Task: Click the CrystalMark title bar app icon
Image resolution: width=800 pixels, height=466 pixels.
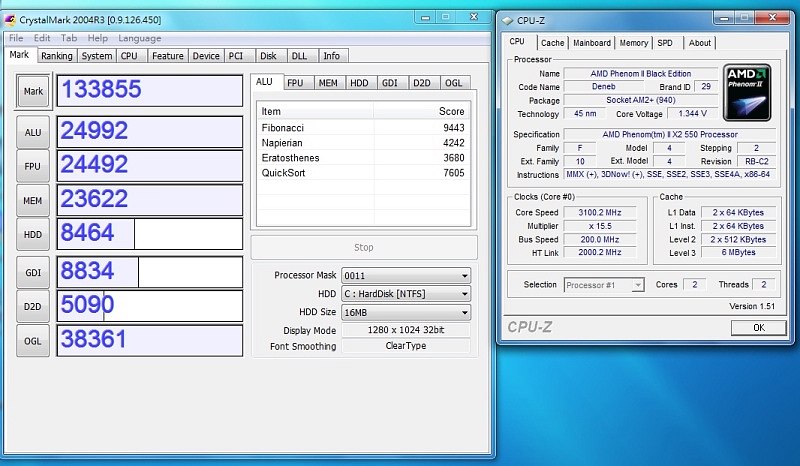Action: (x=10, y=20)
